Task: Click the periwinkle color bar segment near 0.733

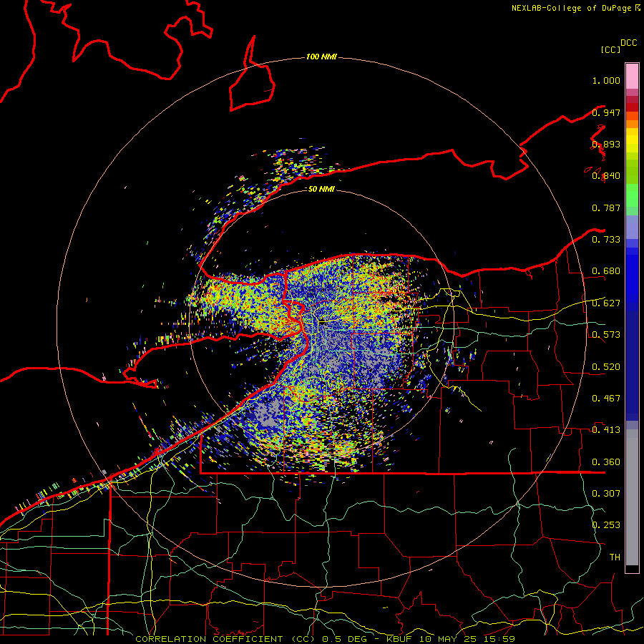Action: [x=632, y=227]
